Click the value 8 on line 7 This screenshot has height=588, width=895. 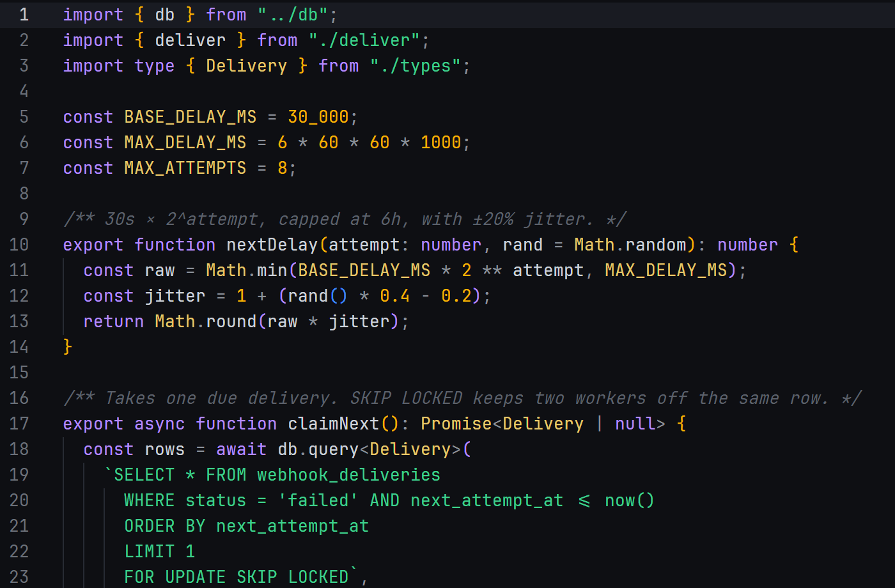tap(283, 167)
